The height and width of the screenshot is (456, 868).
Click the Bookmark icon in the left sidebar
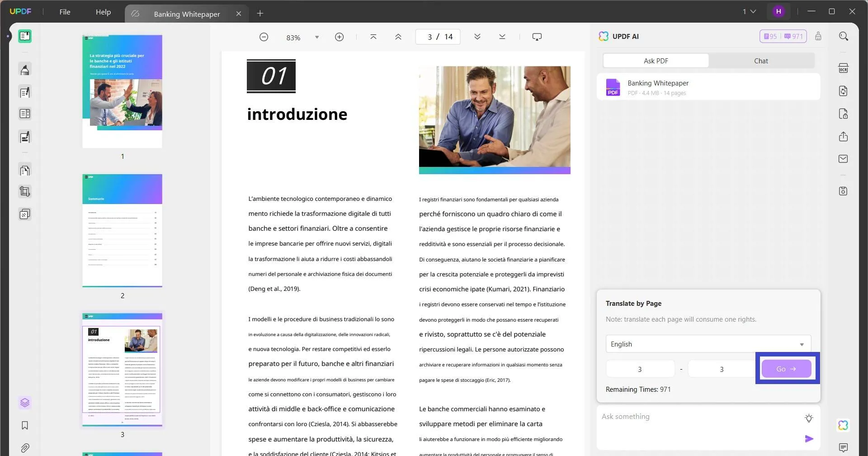tap(25, 425)
